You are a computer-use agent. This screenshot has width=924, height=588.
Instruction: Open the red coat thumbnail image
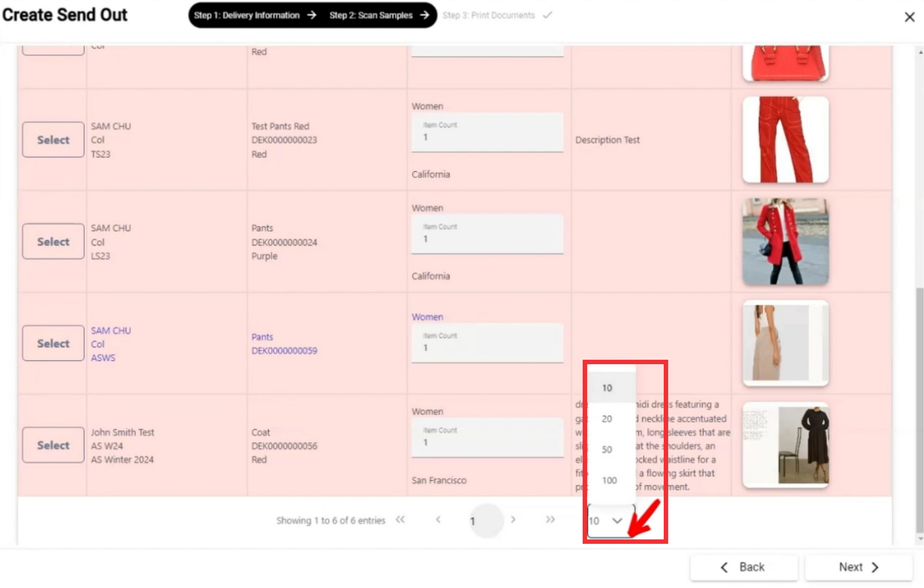pos(785,242)
